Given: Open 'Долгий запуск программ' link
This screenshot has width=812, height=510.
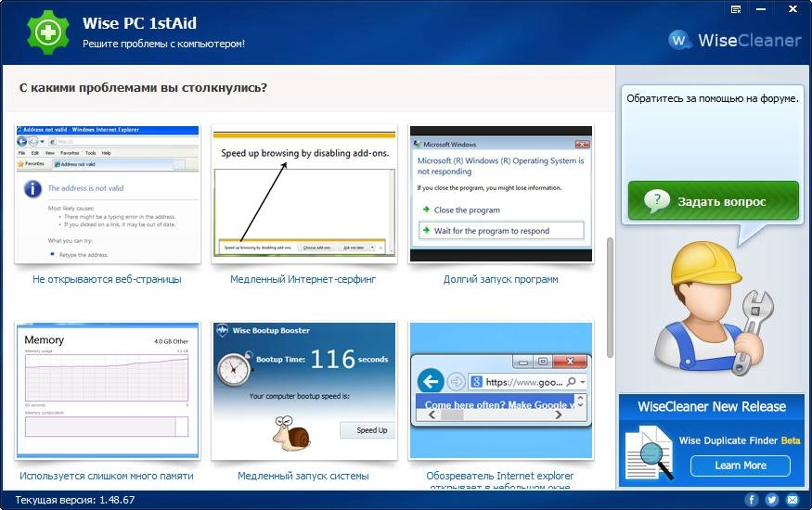Looking at the screenshot, I should point(501,279).
